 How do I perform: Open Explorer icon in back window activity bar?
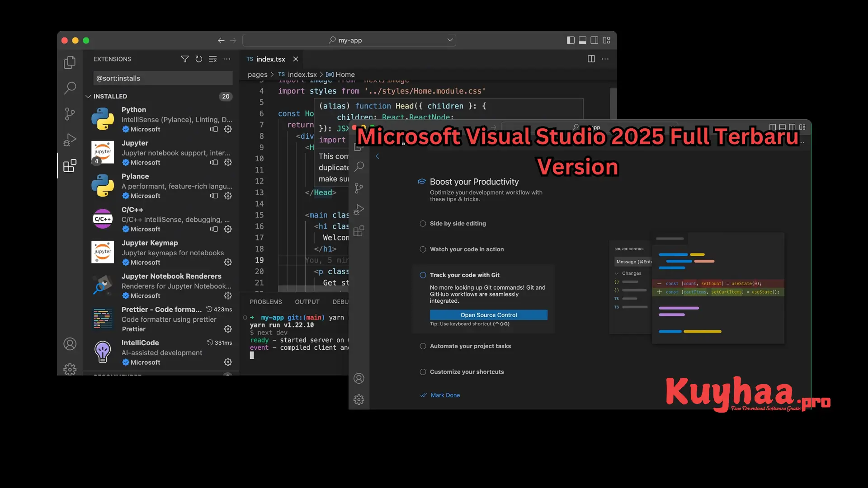point(70,62)
